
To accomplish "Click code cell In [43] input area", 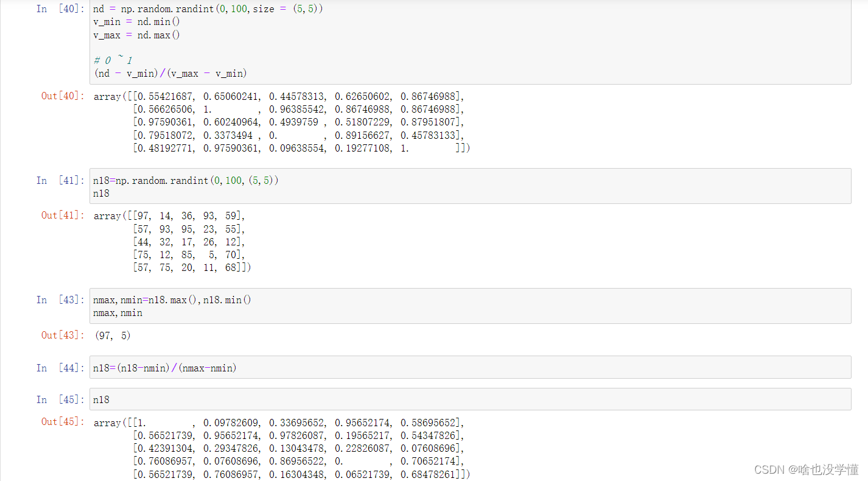I will coord(470,306).
